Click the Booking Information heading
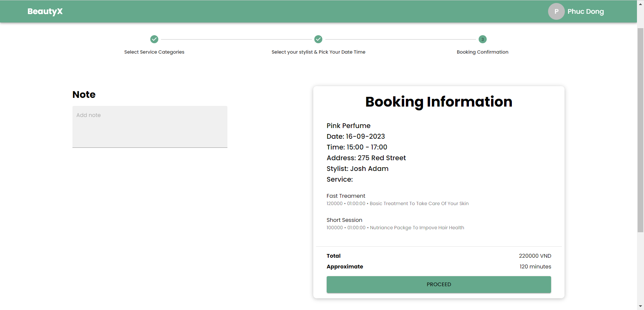This screenshot has width=644, height=310. tap(439, 102)
